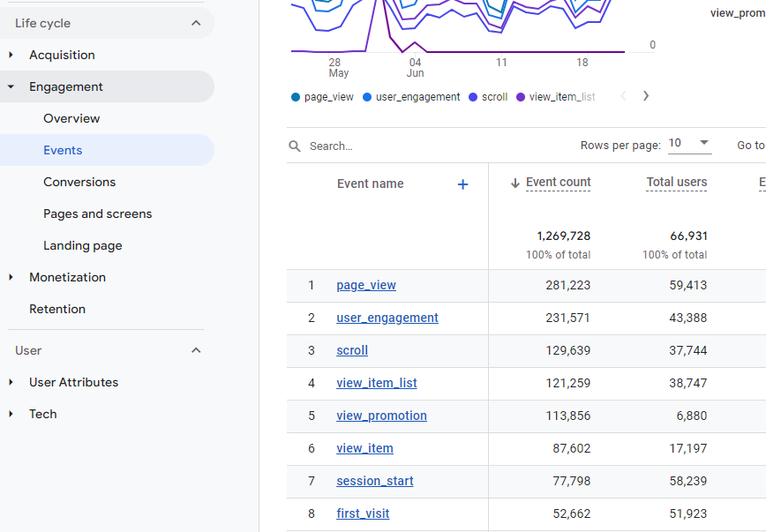Select the 87,602 event count cell
The image size is (766, 532).
[572, 448]
